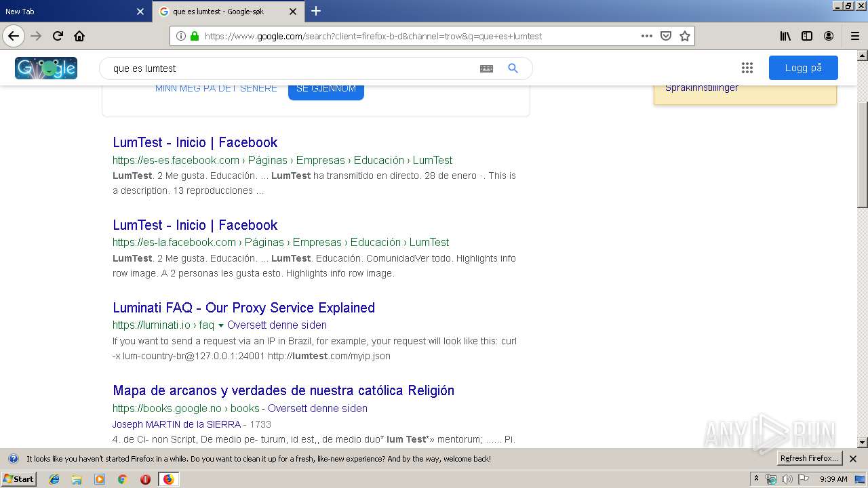Open page actions three-dot menu
Image resolution: width=868 pixels, height=488 pixels.
pos(647,36)
